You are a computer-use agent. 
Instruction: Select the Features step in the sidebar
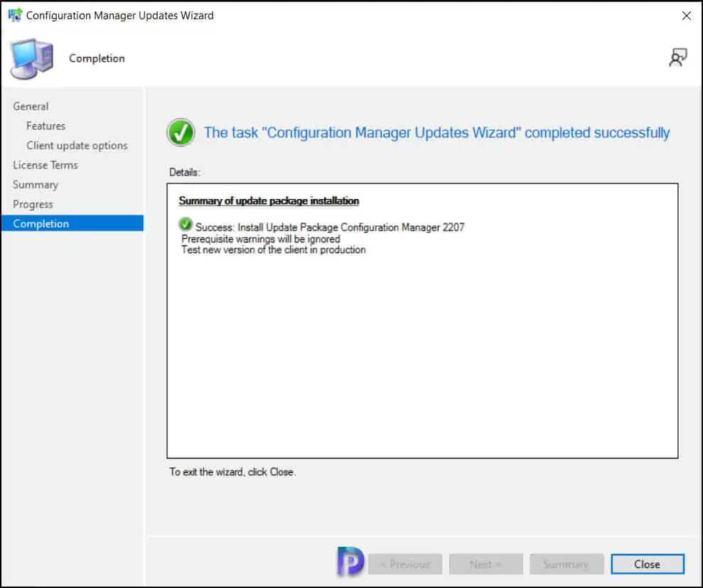[45, 126]
